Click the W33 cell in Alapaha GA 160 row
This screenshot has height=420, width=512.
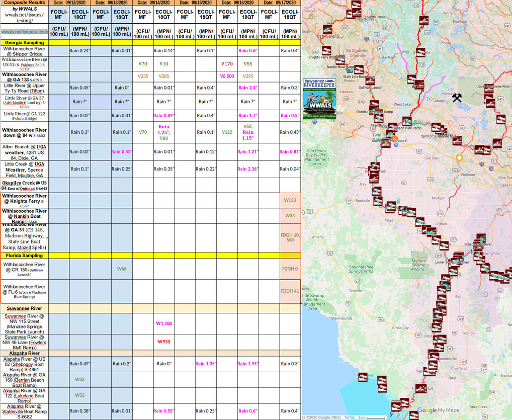[79, 379]
